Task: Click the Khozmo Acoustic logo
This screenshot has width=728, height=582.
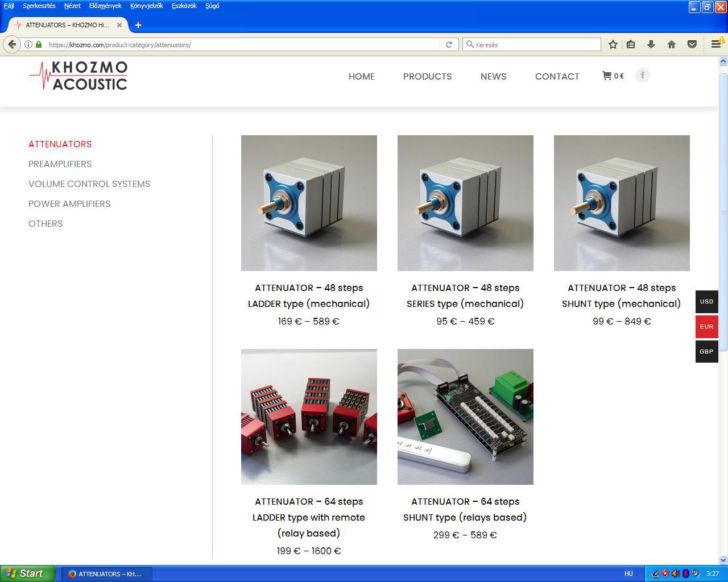Action: click(x=78, y=76)
